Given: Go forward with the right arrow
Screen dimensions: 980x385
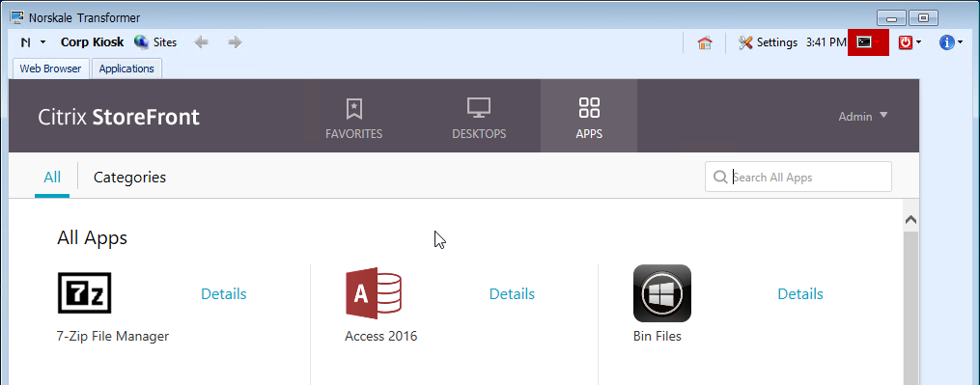Looking at the screenshot, I should 235,42.
